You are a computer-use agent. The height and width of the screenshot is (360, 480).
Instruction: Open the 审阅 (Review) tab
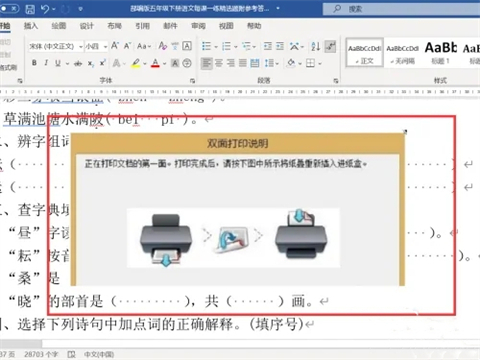point(198,26)
